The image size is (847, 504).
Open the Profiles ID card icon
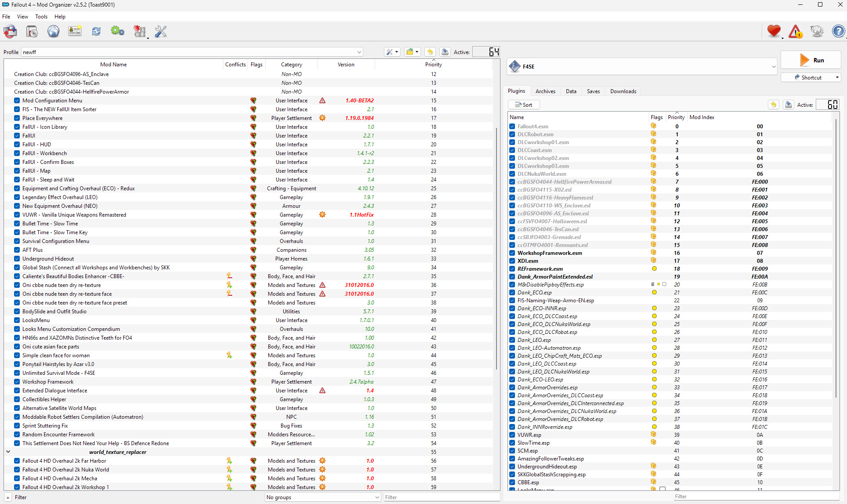(x=75, y=32)
